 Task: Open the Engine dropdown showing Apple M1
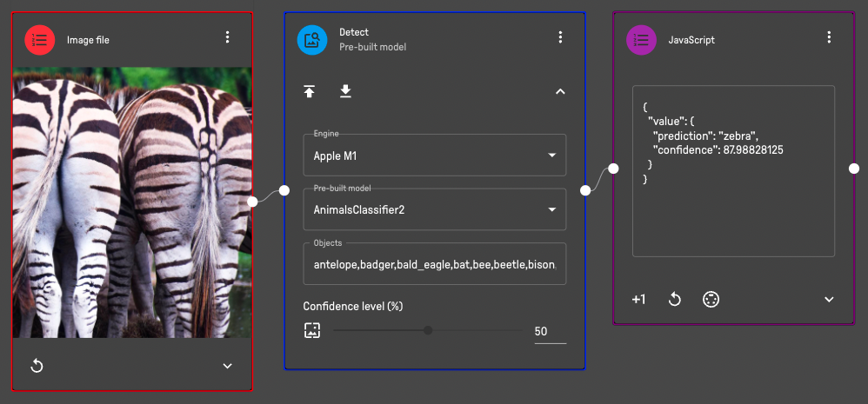pos(434,156)
